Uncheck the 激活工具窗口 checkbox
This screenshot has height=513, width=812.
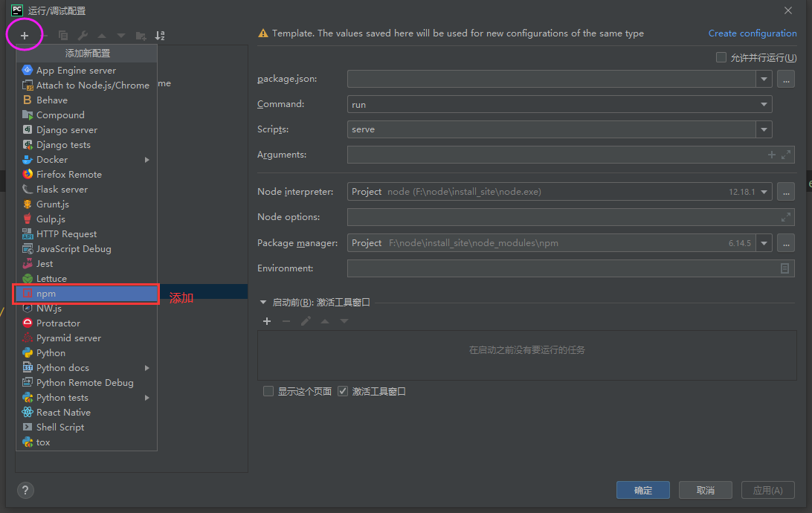(342, 391)
